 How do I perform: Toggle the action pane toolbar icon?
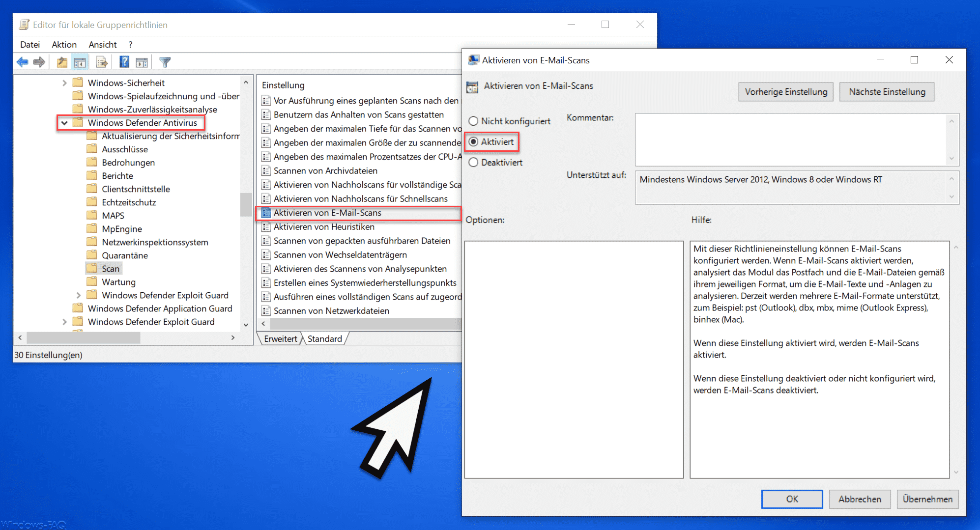(x=142, y=62)
